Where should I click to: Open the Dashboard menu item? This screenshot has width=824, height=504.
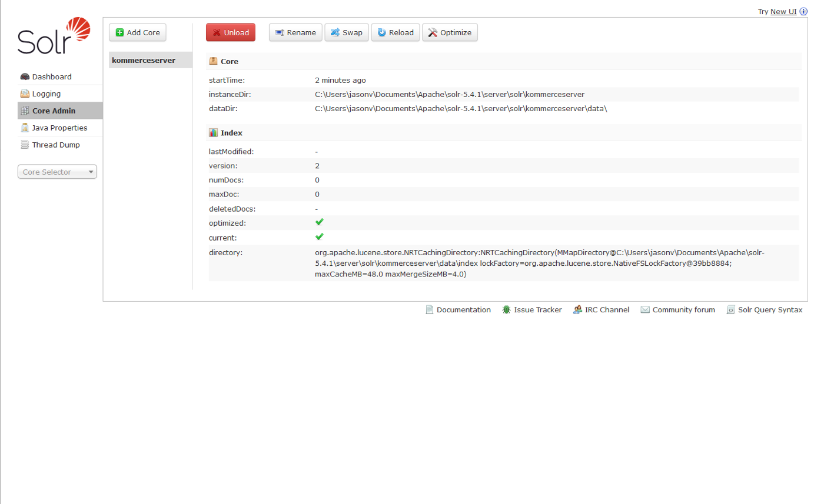(x=60, y=77)
